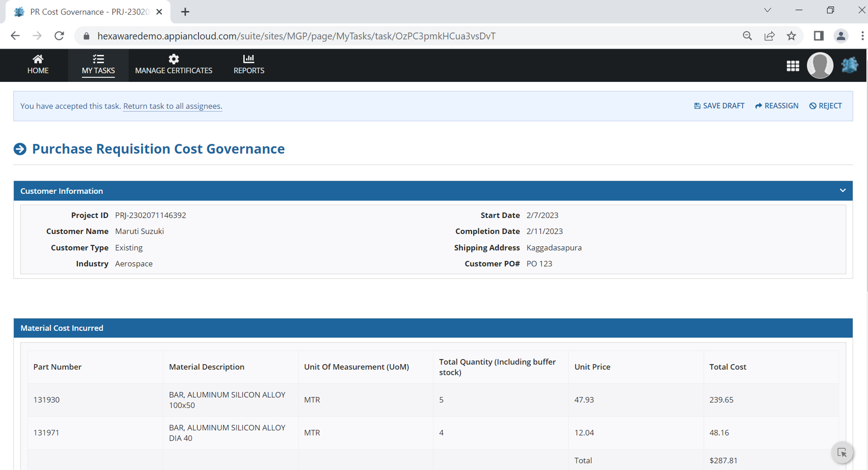Click Return task to all assignees link

click(x=172, y=106)
